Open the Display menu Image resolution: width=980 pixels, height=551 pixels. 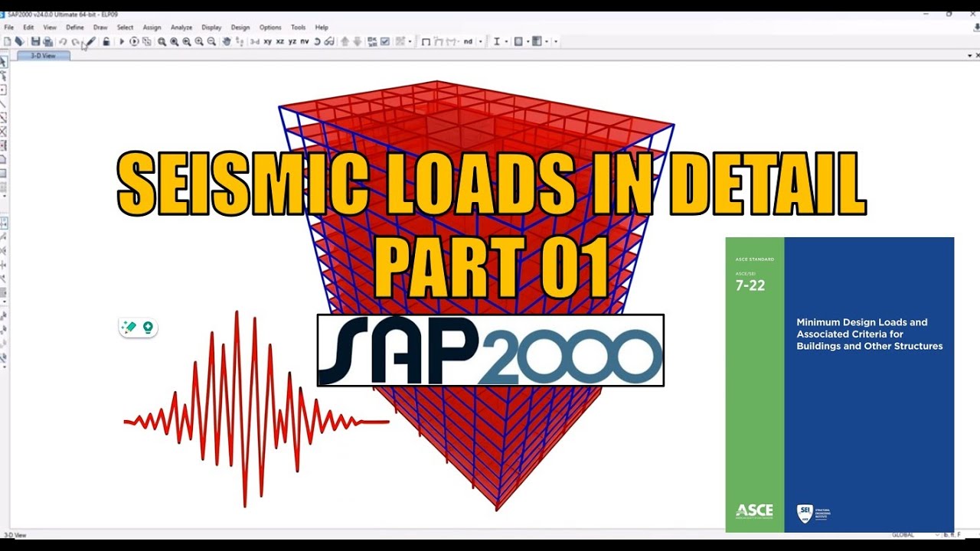211,28
